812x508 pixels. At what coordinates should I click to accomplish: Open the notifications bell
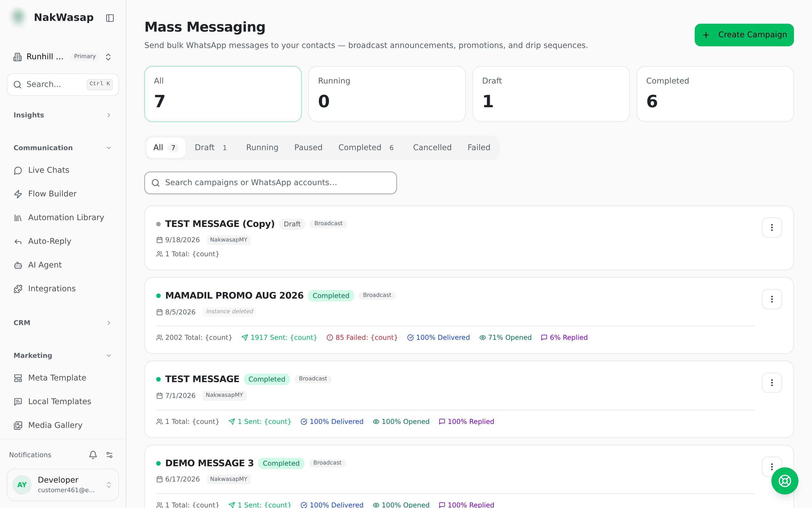[x=93, y=455]
